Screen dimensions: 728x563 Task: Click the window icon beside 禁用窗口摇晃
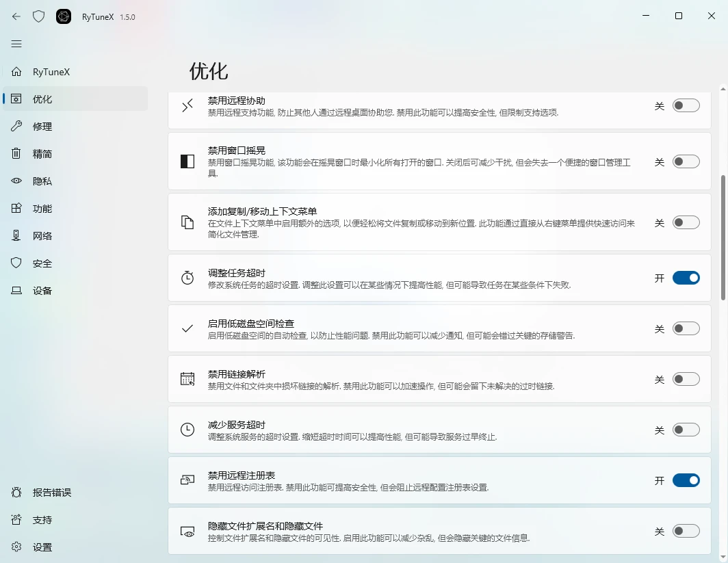pyautogui.click(x=187, y=161)
